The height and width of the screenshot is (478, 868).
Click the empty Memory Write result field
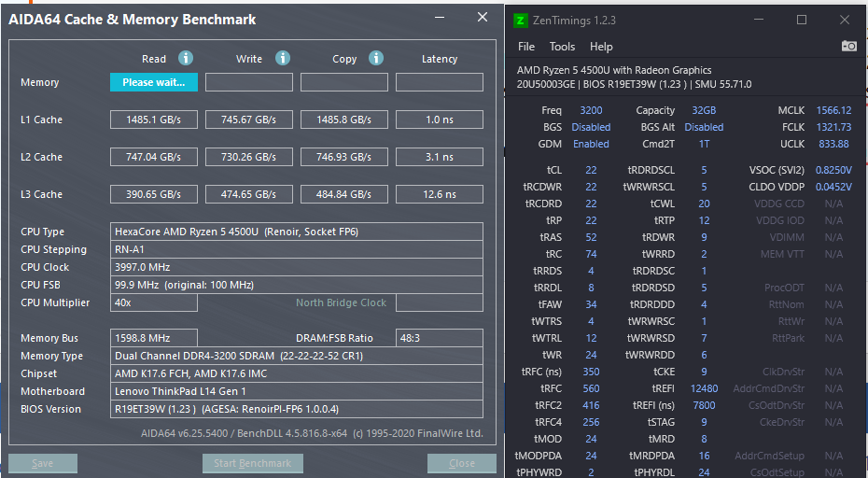point(249,82)
